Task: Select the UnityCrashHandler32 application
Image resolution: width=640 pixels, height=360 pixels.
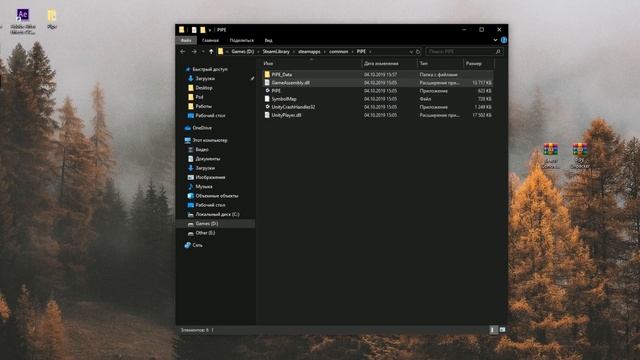Action: click(293, 107)
